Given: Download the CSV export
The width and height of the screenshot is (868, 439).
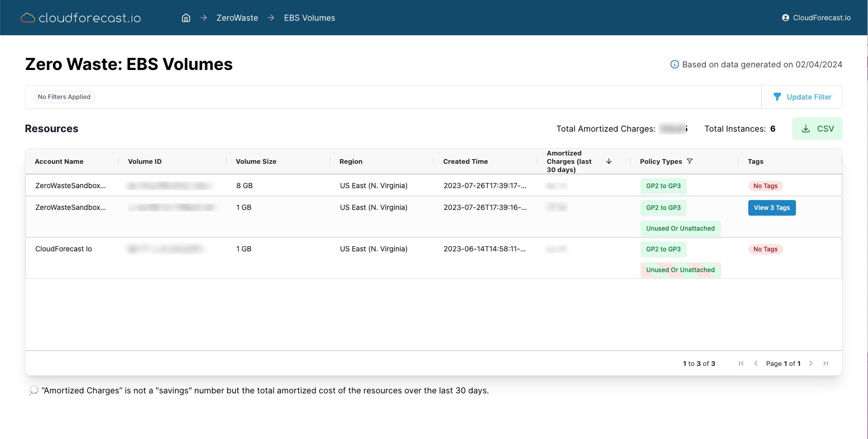Looking at the screenshot, I should tap(817, 129).
